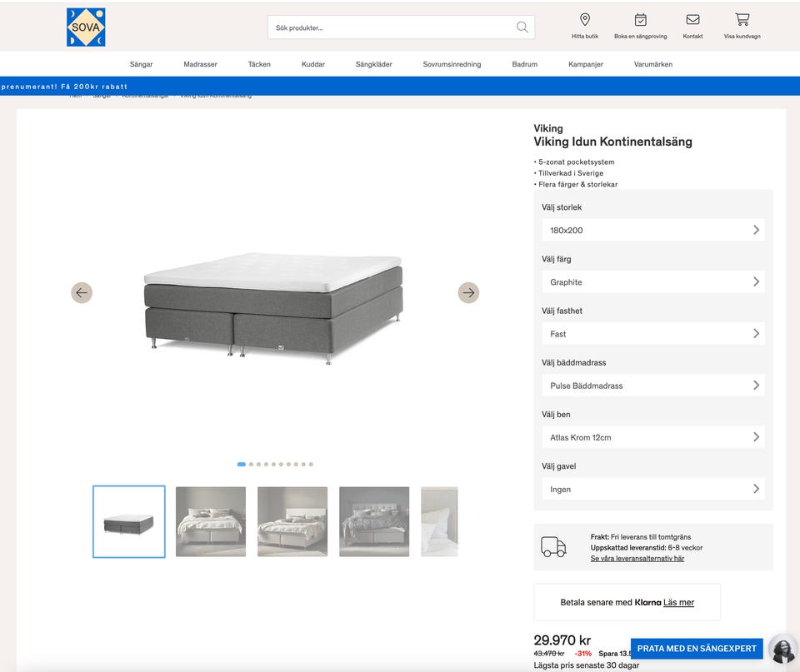Select the second bedroom thumbnail image
Viewport: 800px width, 672px height.
coord(292,521)
